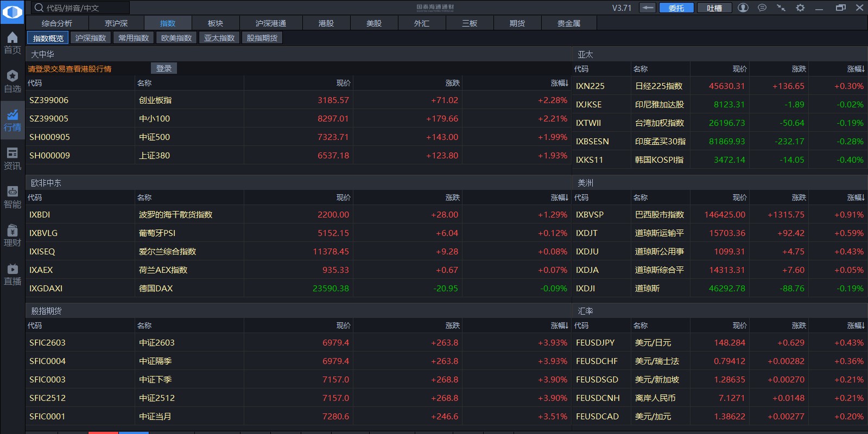Sort the 大中华 panel by 涨幅 column
Screen dimensions: 868x434
pos(559,83)
